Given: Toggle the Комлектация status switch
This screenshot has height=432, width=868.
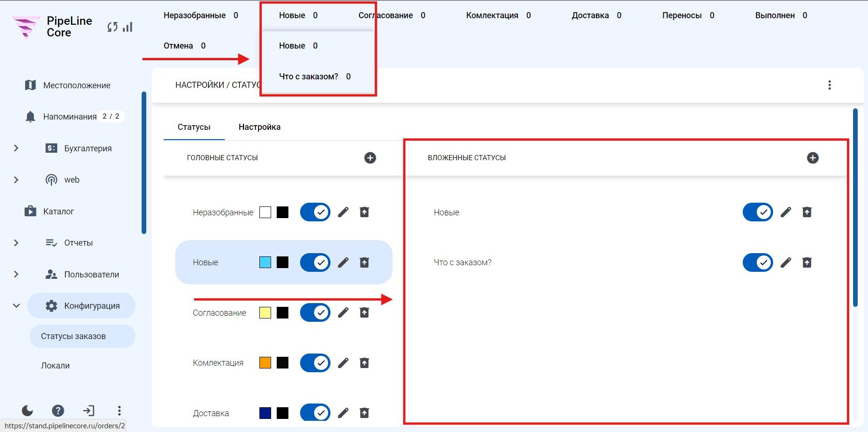Looking at the screenshot, I should click(315, 363).
